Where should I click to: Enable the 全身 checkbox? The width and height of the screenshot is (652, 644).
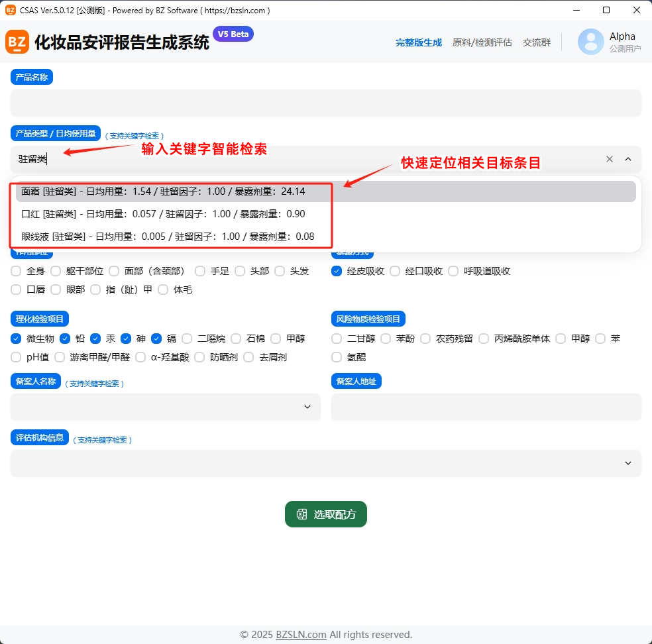tap(15, 271)
